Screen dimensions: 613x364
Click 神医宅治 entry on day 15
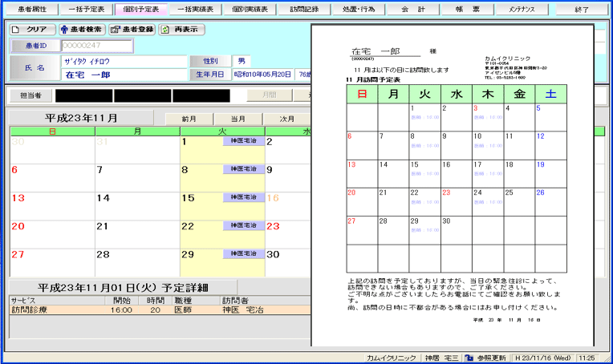pyautogui.click(x=244, y=197)
